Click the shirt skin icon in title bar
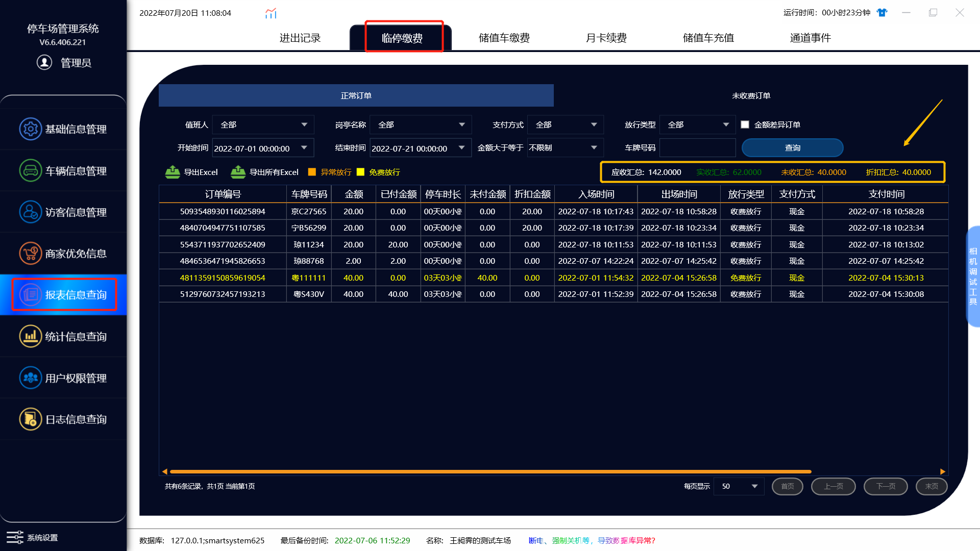The width and height of the screenshot is (980, 551). [882, 13]
